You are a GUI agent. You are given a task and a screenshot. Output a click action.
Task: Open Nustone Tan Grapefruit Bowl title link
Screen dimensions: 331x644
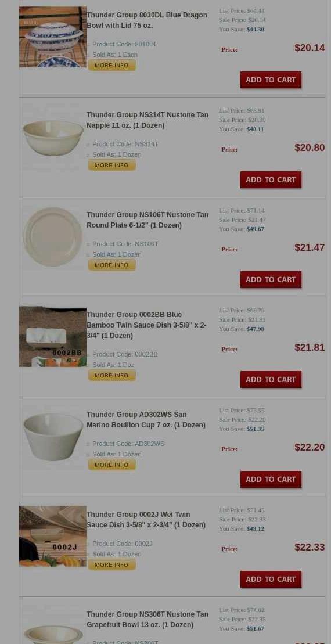[x=147, y=620]
